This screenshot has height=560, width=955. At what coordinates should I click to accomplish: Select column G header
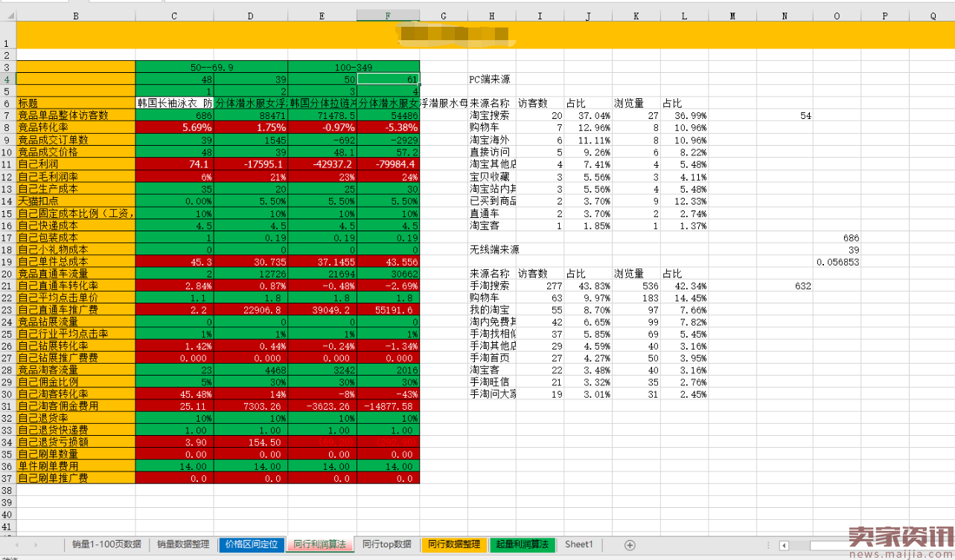[444, 16]
